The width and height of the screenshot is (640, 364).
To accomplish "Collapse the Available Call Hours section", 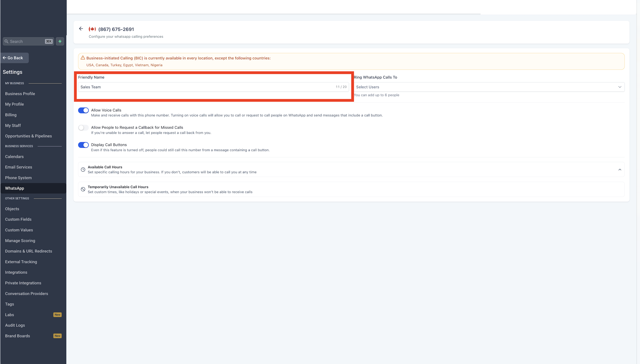I will click(x=619, y=170).
